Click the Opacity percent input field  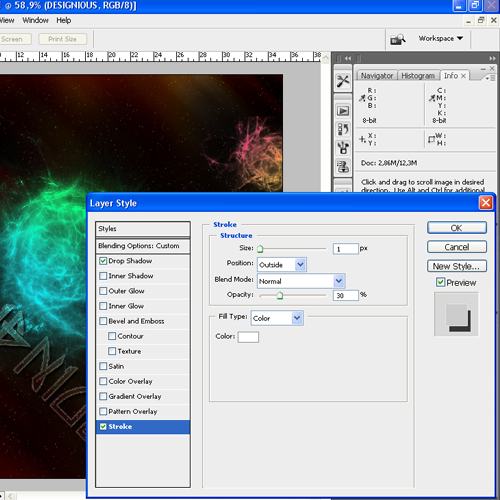tap(346, 295)
